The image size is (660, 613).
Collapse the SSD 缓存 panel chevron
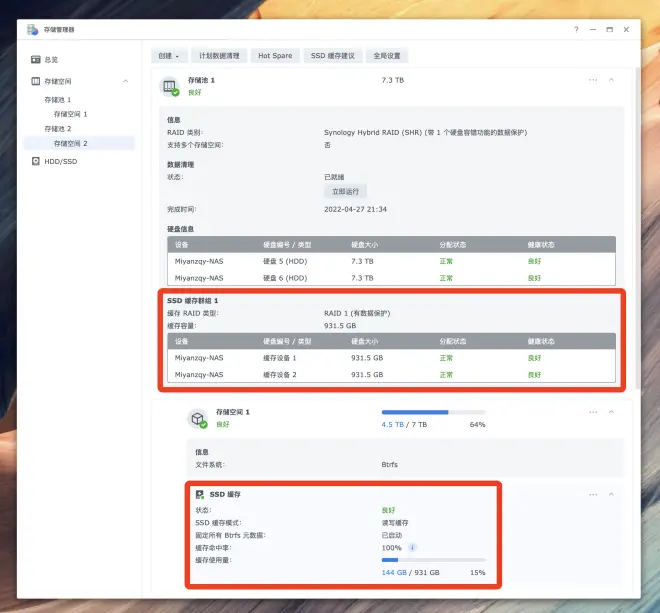coord(611,494)
